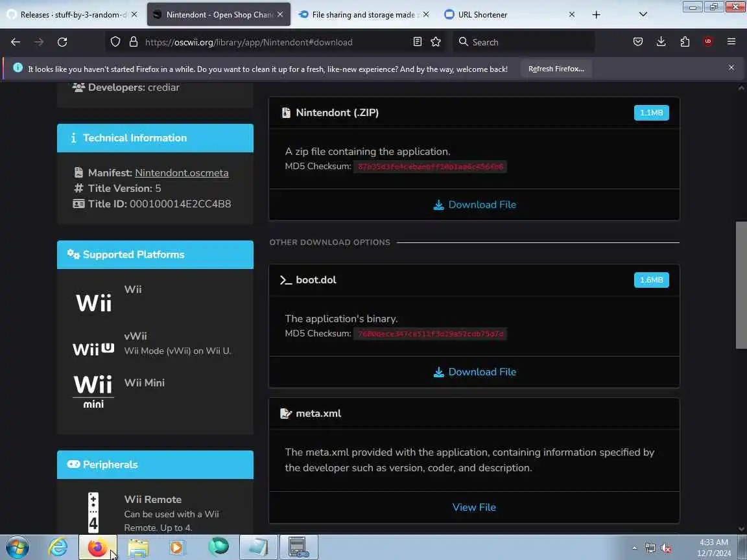This screenshot has width=747, height=560.
Task: Click the page vertical scrollbar thumb
Action: [741, 285]
